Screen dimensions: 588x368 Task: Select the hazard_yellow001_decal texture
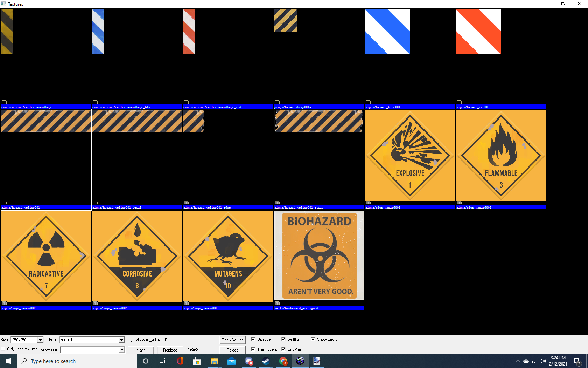137,121
